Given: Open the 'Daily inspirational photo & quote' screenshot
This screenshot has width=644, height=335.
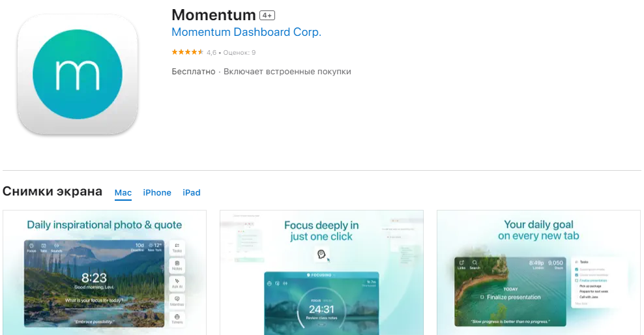Looking at the screenshot, I should click(104, 272).
